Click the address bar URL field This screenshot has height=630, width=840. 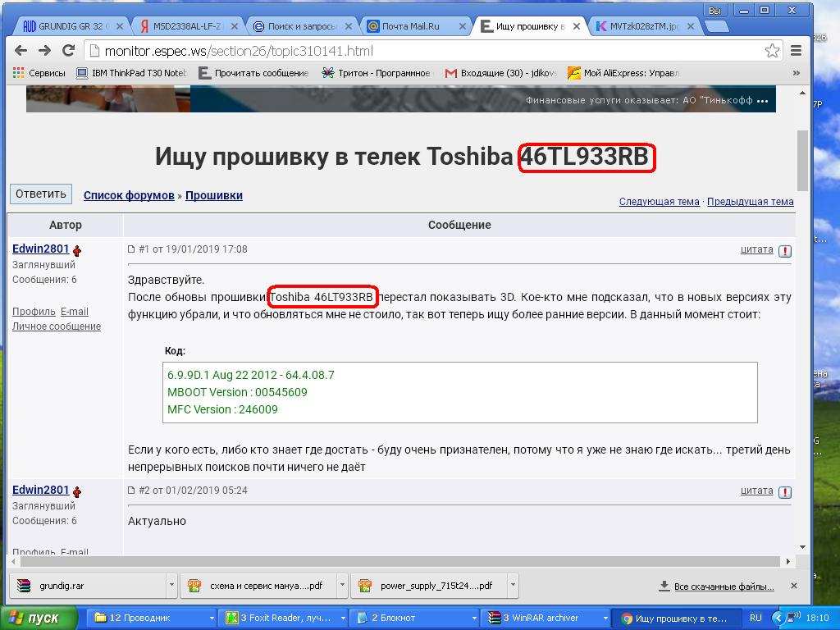(x=427, y=51)
